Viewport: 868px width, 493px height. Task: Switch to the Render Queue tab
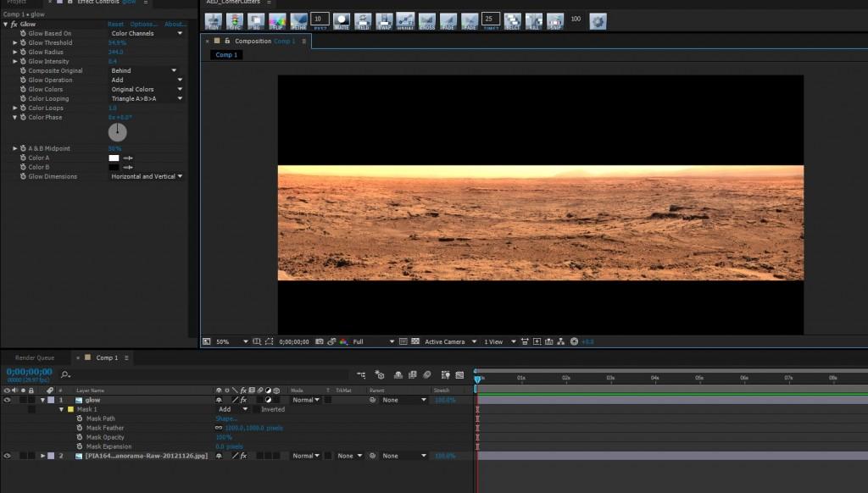pyautogui.click(x=35, y=357)
